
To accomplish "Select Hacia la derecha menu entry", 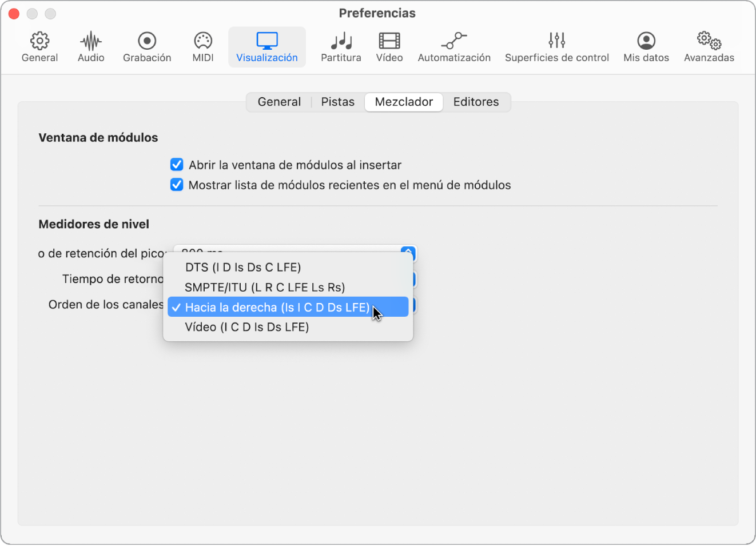I will click(x=277, y=308).
